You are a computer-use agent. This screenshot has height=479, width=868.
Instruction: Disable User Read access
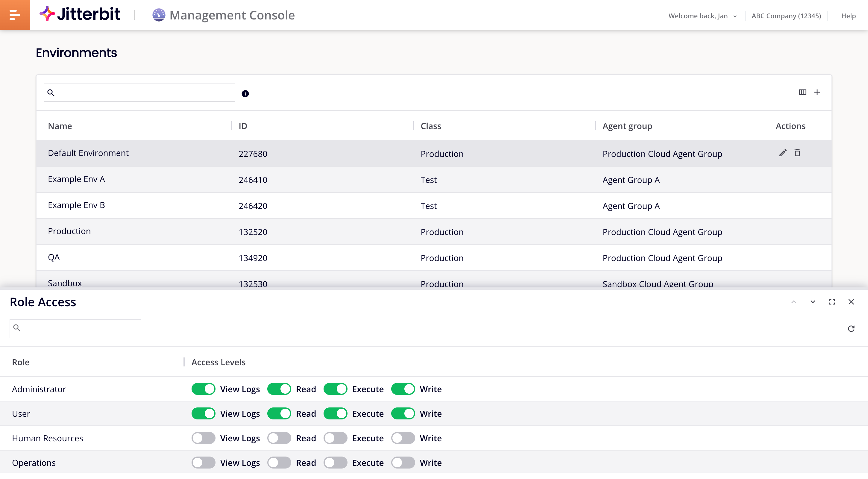click(x=279, y=414)
